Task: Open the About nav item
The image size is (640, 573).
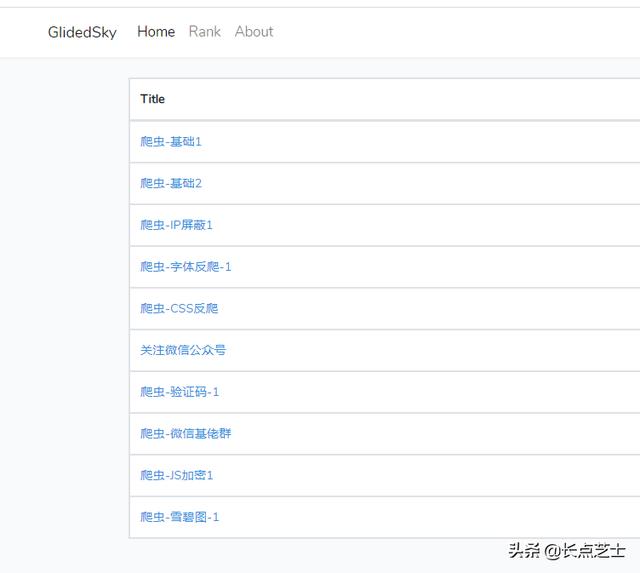Action: (254, 31)
